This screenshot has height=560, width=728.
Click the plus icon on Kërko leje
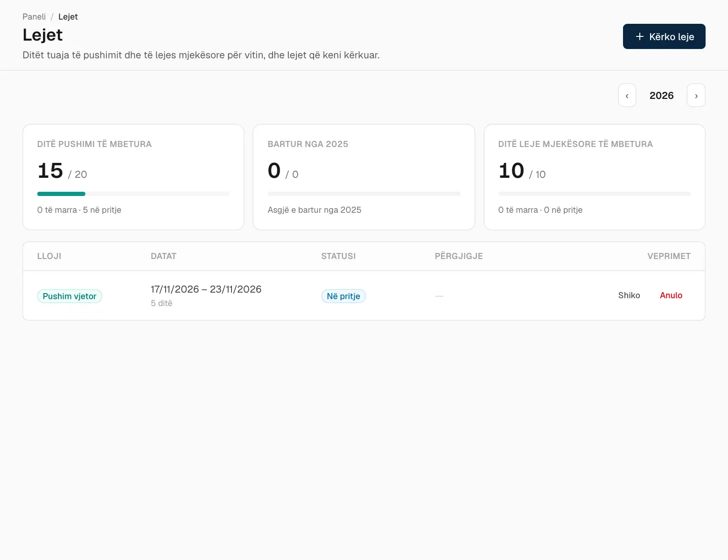click(639, 36)
